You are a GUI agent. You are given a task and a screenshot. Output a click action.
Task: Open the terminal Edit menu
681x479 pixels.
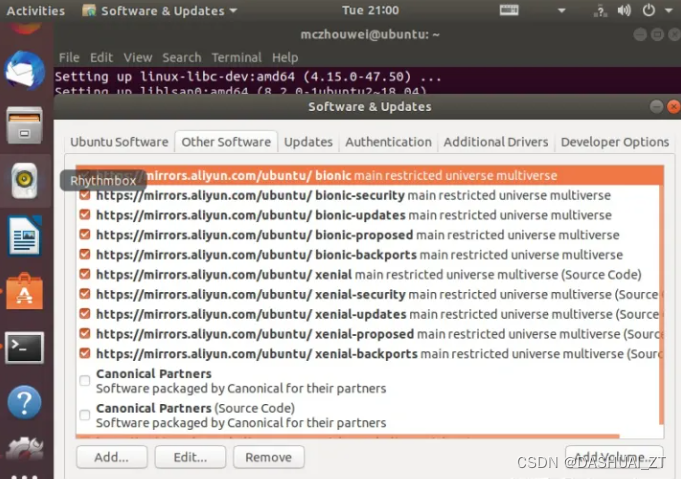click(101, 58)
